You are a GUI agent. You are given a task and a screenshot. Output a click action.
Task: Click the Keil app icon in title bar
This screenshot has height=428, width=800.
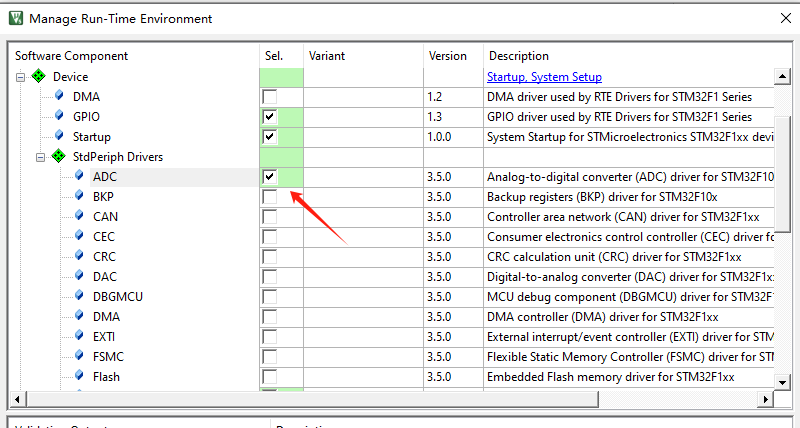click(x=16, y=18)
